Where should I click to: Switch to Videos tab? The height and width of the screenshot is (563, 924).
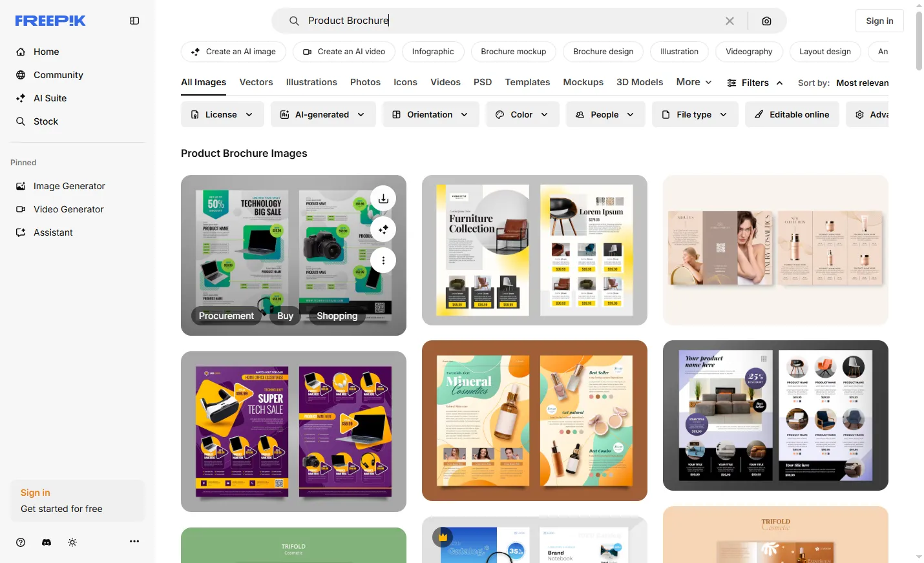tap(445, 83)
